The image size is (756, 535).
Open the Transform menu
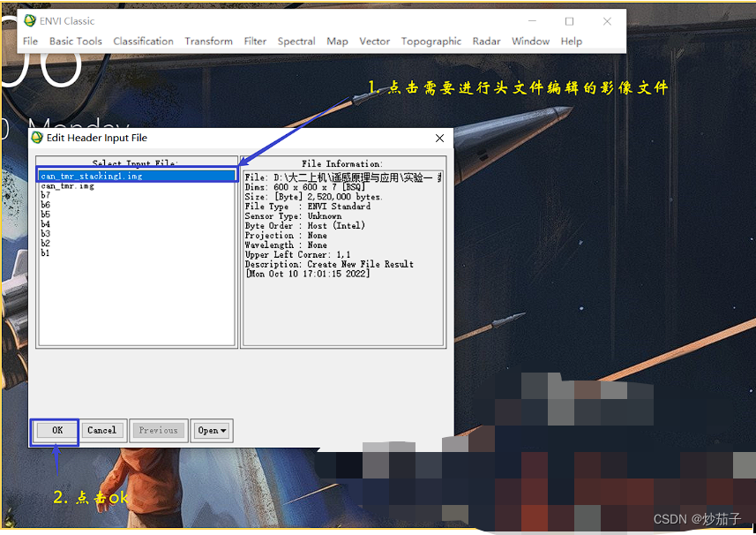208,41
